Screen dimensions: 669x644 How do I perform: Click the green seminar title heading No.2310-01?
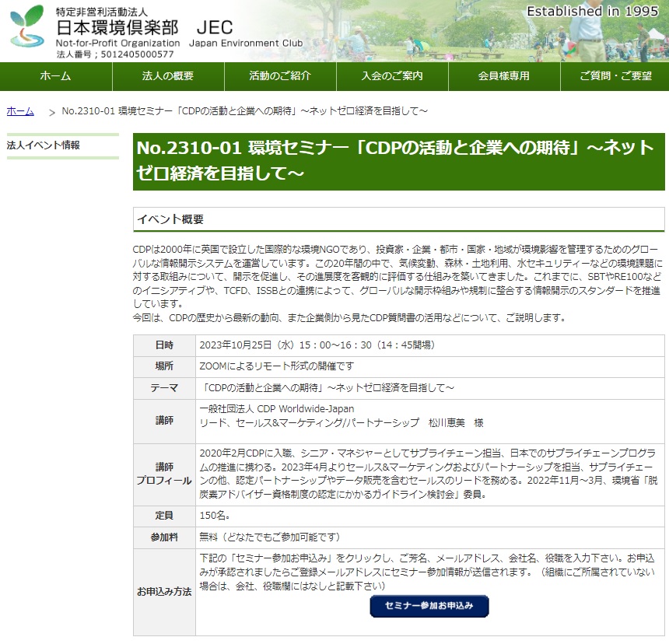coord(398,161)
